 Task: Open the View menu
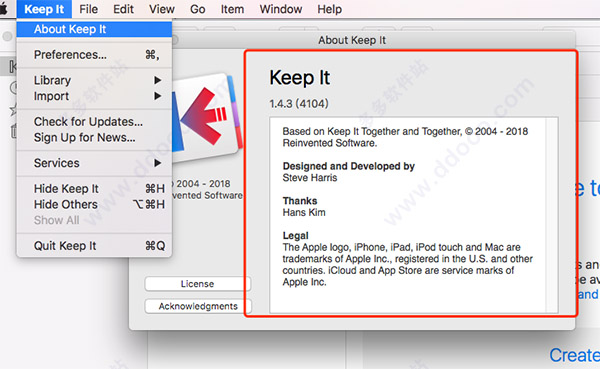click(162, 9)
